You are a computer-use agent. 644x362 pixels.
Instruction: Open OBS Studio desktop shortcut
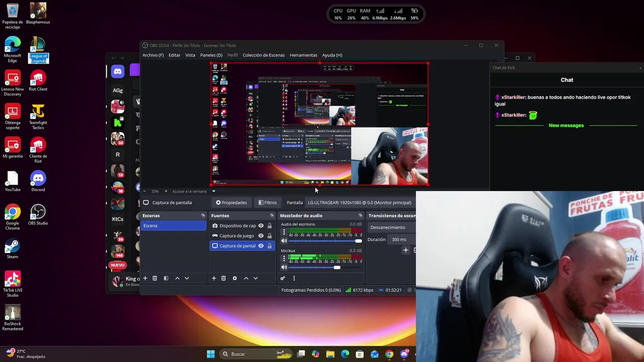pos(38,215)
